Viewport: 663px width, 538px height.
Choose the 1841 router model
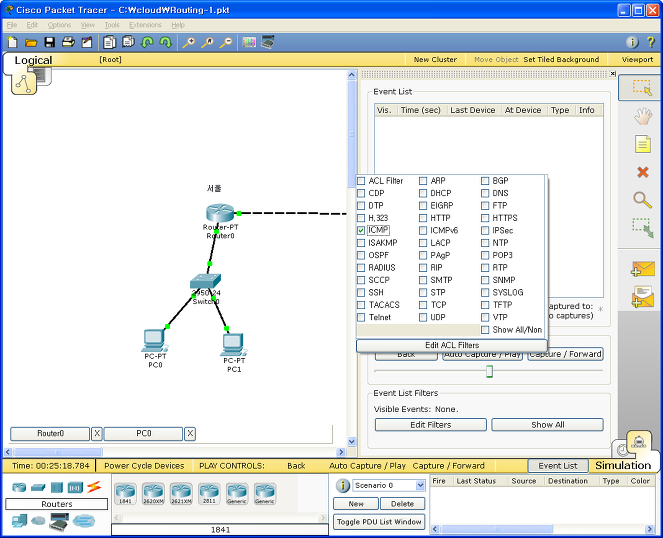[125, 494]
